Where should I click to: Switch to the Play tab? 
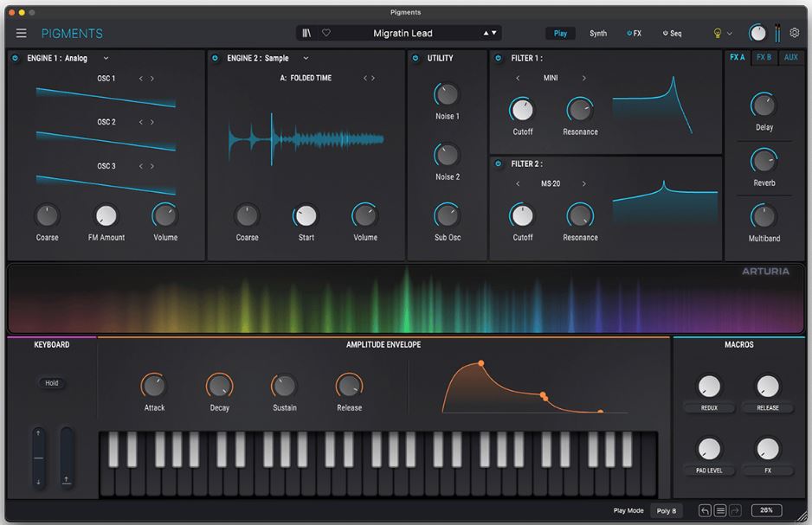pyautogui.click(x=560, y=33)
